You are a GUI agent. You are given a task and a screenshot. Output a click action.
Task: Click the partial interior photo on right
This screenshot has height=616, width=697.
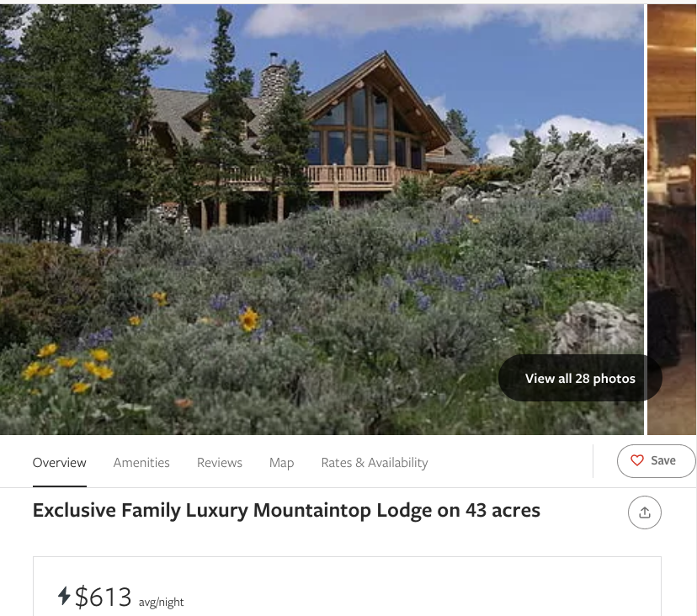[672, 220]
